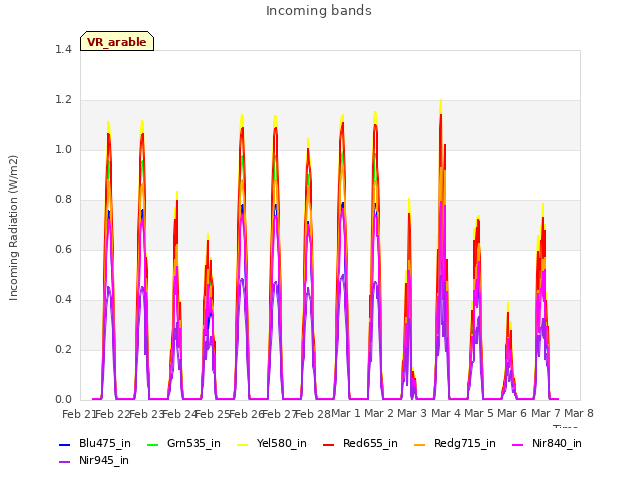Click the purple Nir945_in legend swatch
640x480 pixels.
click(x=65, y=462)
